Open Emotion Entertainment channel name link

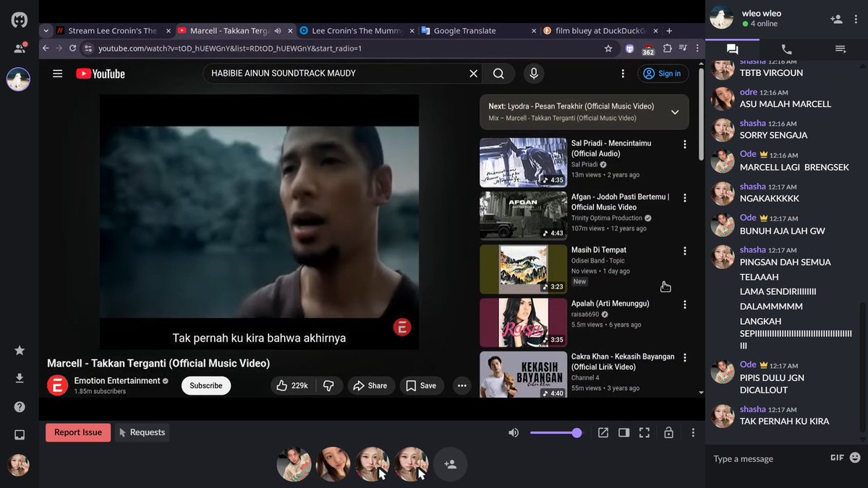click(x=117, y=381)
